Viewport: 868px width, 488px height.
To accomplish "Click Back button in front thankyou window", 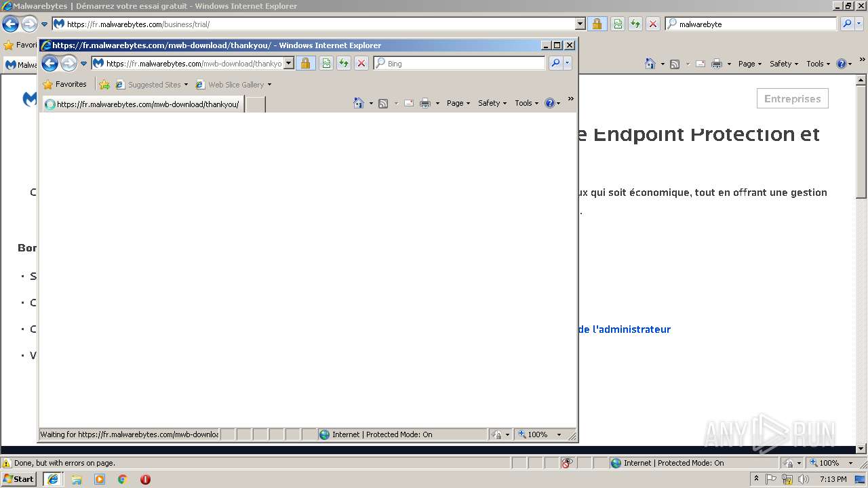I will (50, 63).
